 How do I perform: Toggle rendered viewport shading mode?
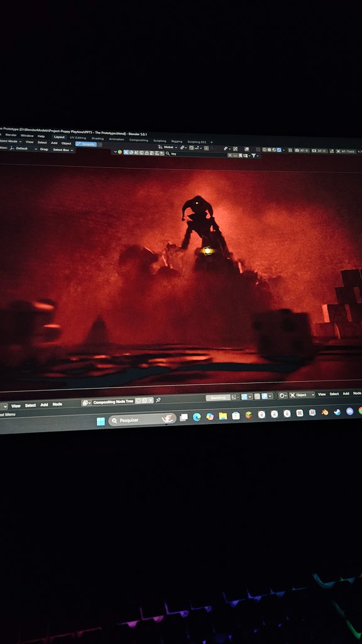tap(278, 150)
